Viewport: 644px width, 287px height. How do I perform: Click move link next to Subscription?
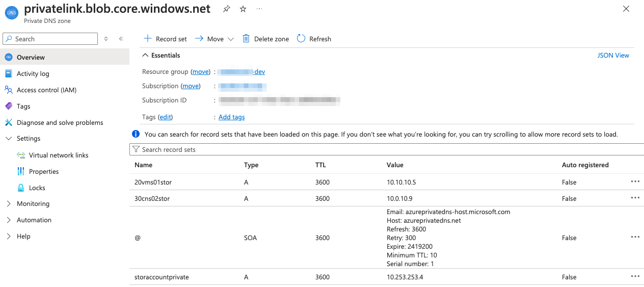pos(191,86)
